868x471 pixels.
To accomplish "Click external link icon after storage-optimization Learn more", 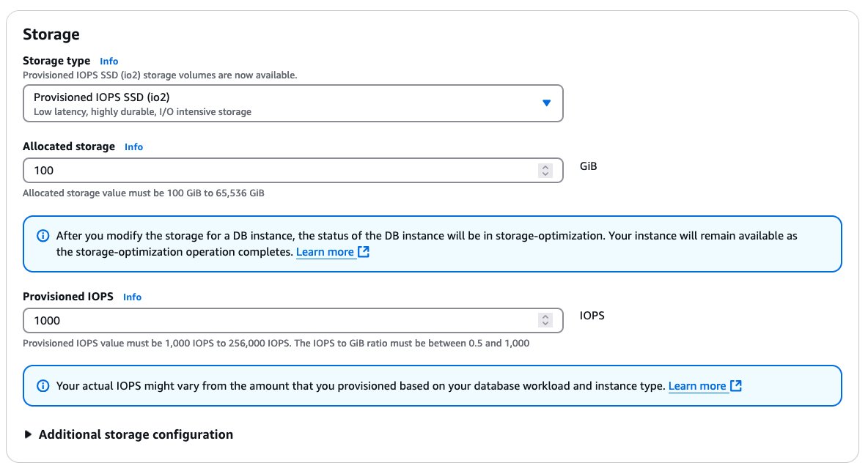I will click(363, 252).
